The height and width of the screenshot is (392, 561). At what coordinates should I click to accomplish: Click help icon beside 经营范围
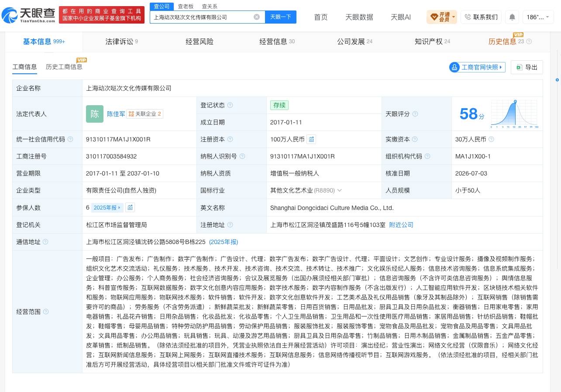tap(46, 312)
